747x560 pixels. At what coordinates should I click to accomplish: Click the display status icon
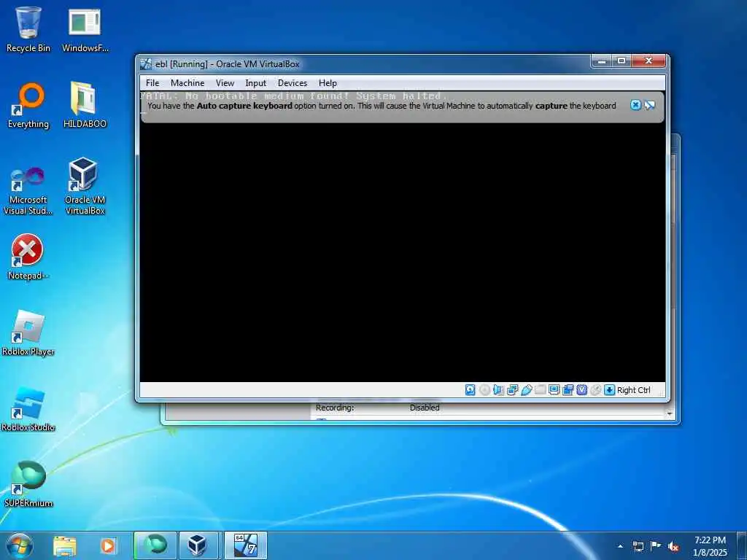click(x=554, y=390)
